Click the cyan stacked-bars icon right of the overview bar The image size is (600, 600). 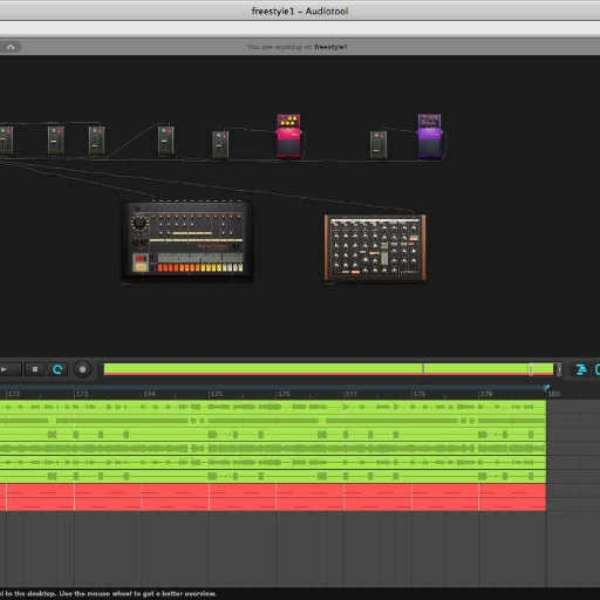tap(581, 370)
